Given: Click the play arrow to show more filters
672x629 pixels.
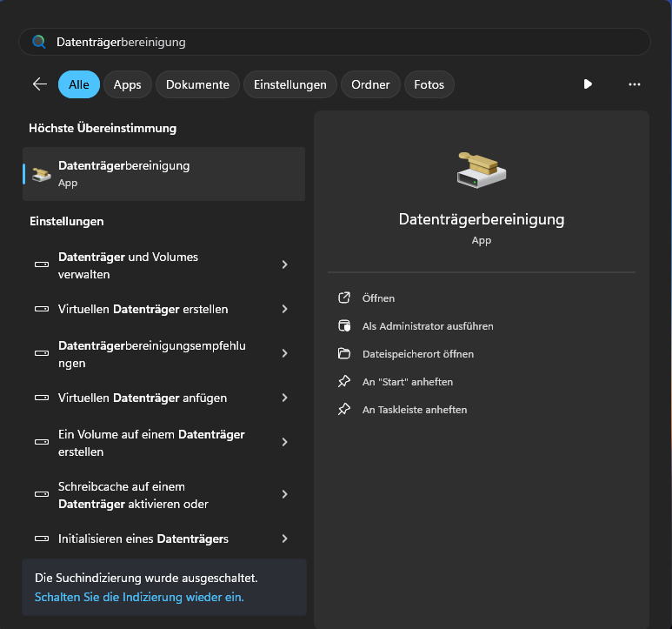Looking at the screenshot, I should click(588, 84).
